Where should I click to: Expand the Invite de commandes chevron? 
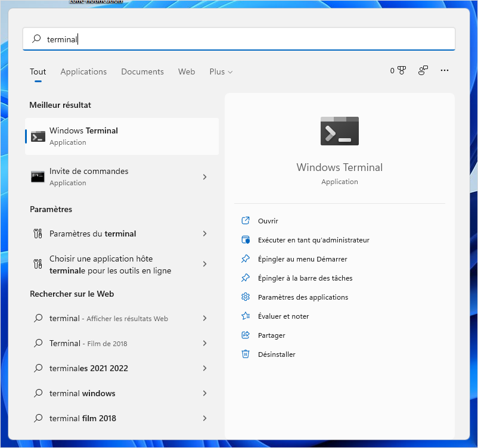[204, 177]
